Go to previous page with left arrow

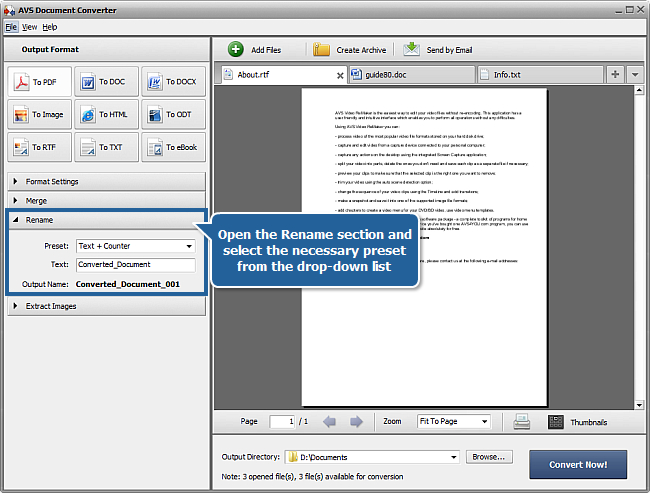(330, 422)
